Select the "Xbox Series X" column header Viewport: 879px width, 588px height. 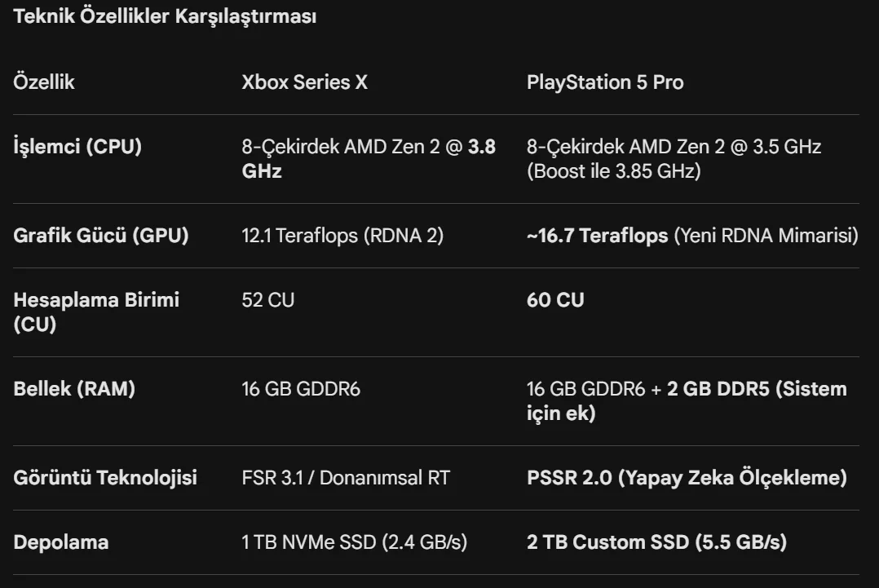304,82
